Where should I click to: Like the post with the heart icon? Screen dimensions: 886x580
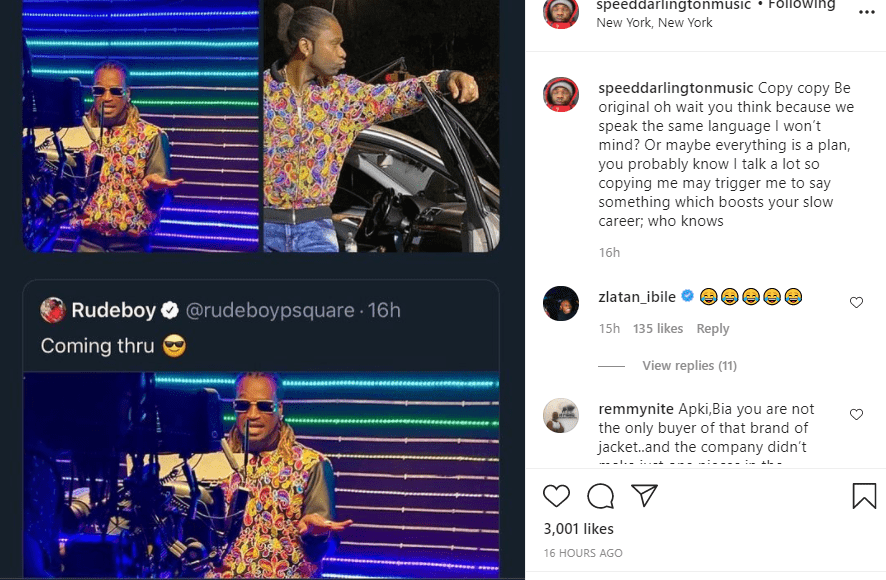click(x=556, y=496)
